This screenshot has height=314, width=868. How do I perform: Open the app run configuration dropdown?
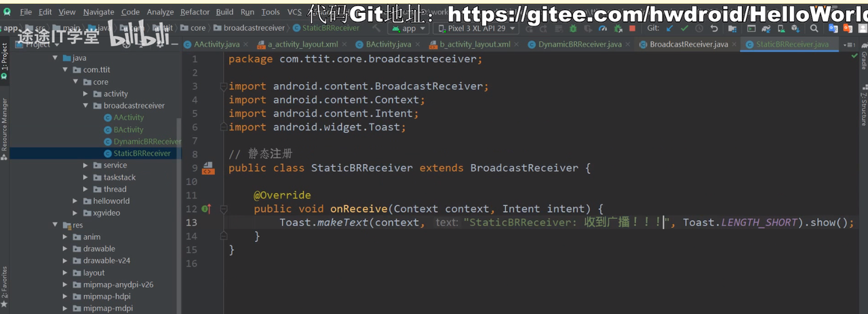point(407,28)
